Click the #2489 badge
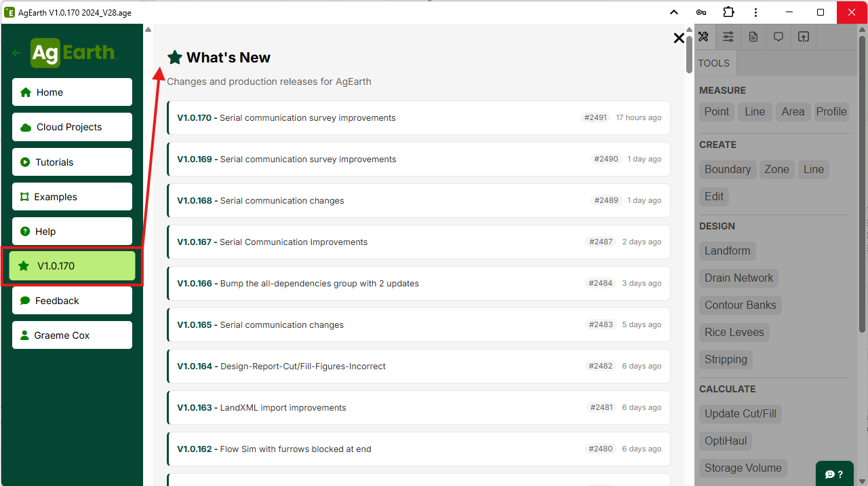Viewport: 868px width, 486px height. click(x=606, y=200)
